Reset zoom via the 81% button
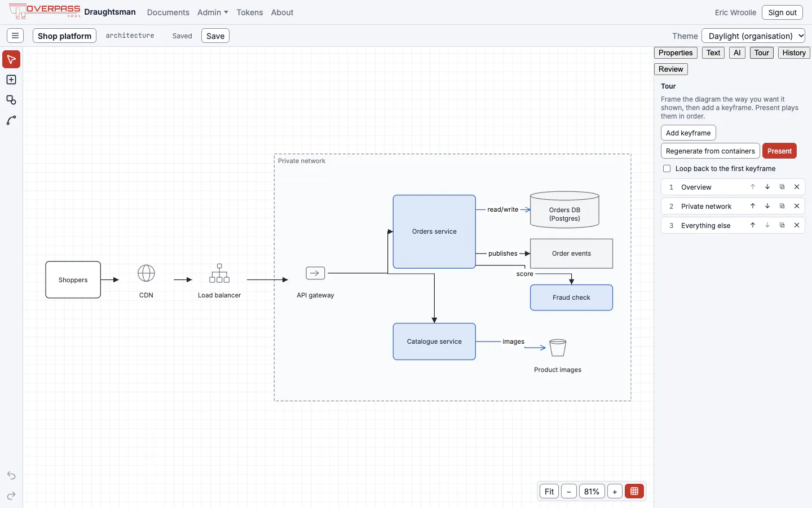The height and width of the screenshot is (508, 812). (592, 491)
